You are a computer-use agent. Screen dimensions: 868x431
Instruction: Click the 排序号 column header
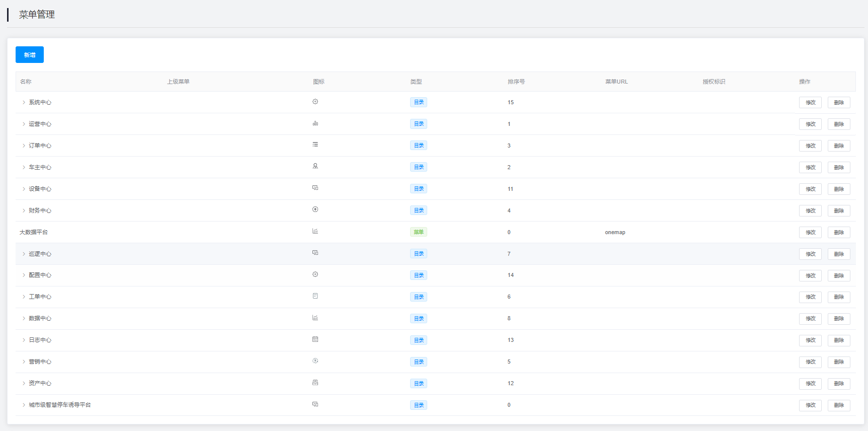click(516, 82)
